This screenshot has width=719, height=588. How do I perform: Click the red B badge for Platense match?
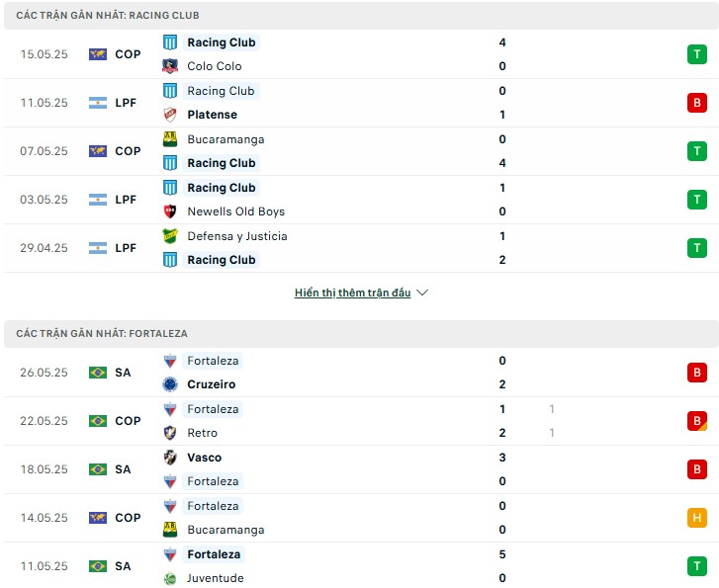(x=696, y=103)
